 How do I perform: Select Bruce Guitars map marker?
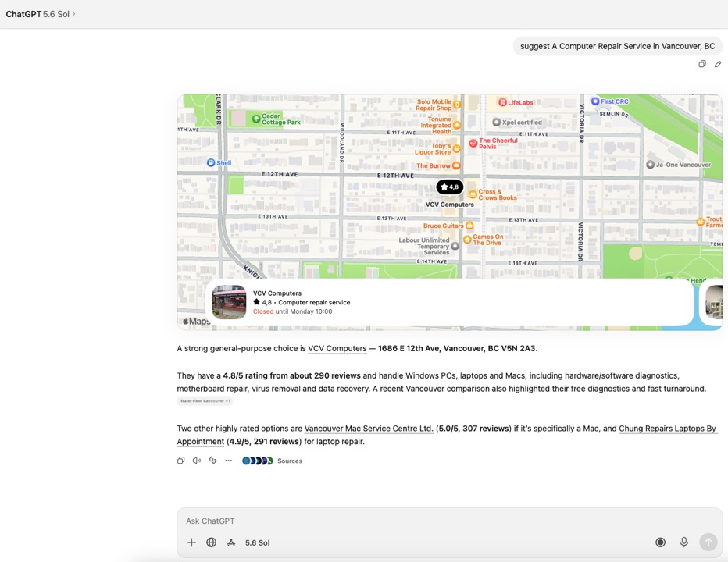469,226
